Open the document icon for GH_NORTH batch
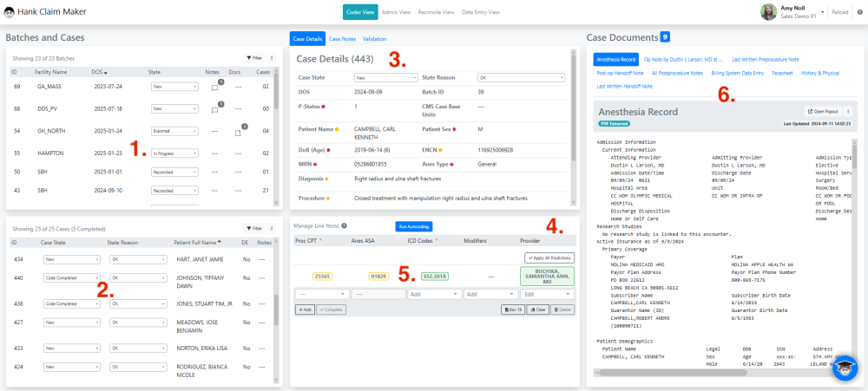The height and width of the screenshot is (391, 868). 238,132
